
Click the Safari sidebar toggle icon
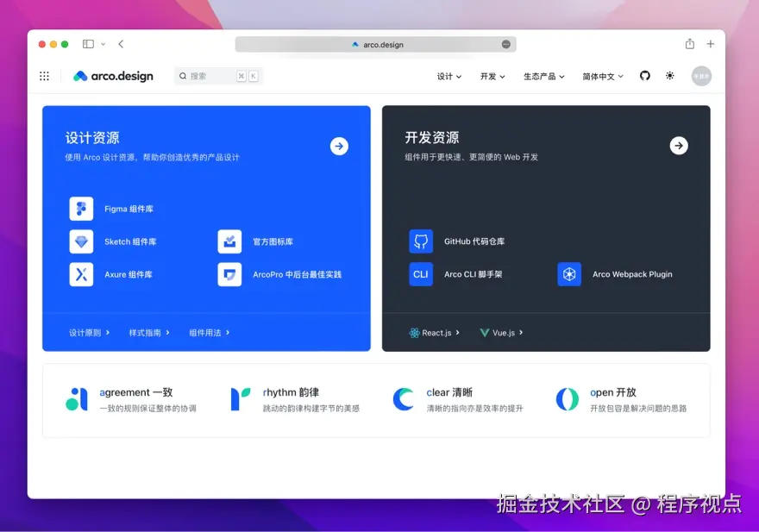[88, 44]
